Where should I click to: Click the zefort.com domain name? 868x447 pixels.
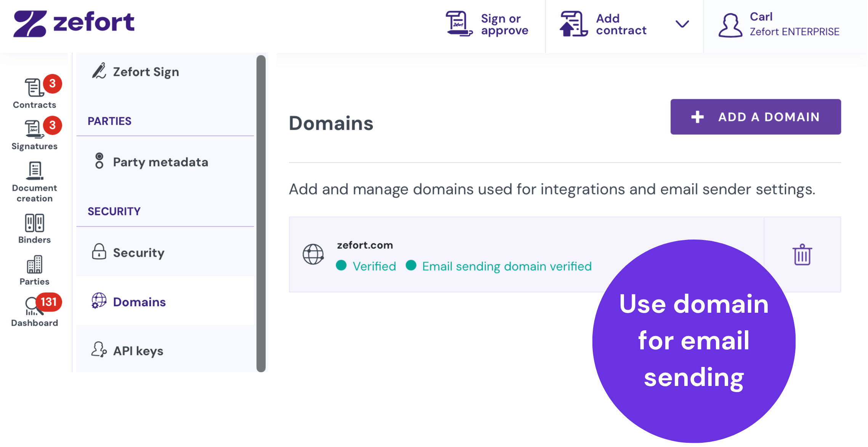click(x=365, y=245)
